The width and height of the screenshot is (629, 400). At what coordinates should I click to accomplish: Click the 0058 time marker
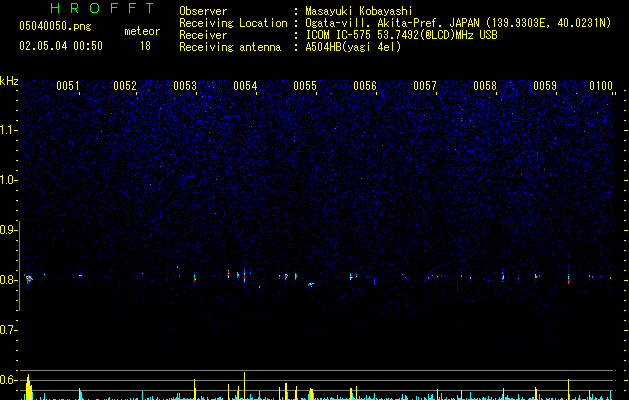[x=485, y=85]
